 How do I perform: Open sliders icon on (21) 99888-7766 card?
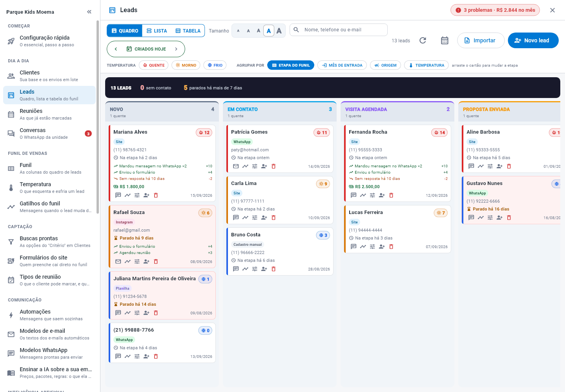click(x=137, y=356)
